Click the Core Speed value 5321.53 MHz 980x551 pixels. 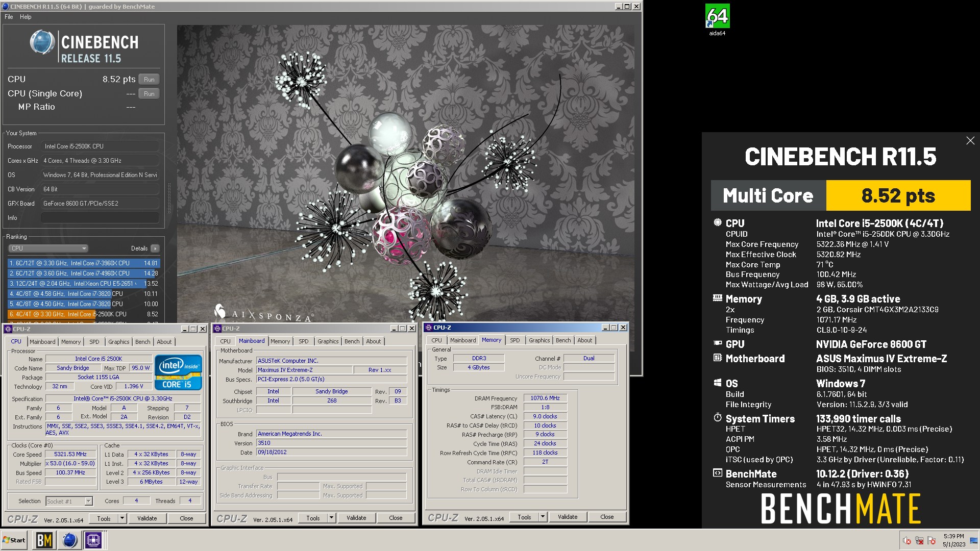click(x=70, y=454)
